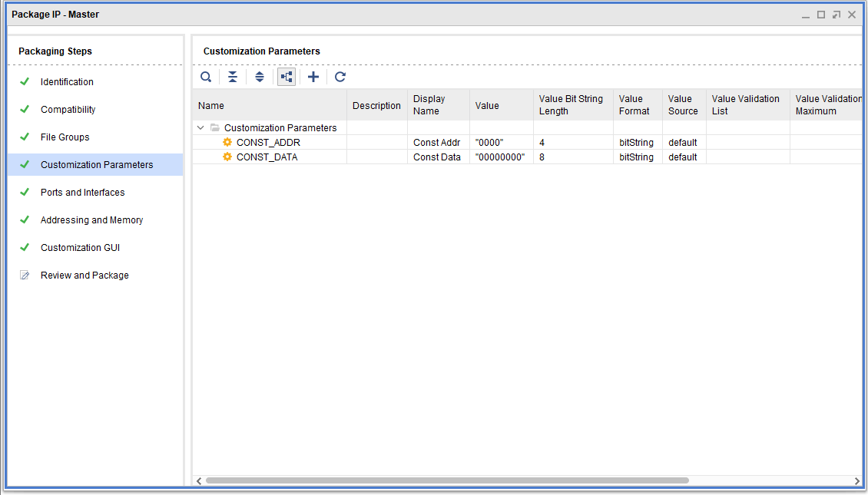Click the Expand All toolbar icon
This screenshot has width=868, height=495.
click(x=260, y=77)
